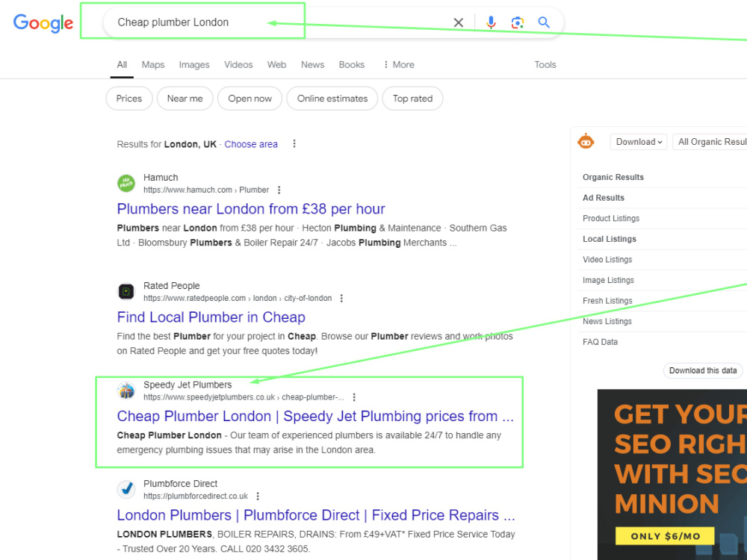This screenshot has width=747, height=560.
Task: Click the Speedy Jet Plumbers site name
Action: (x=187, y=385)
